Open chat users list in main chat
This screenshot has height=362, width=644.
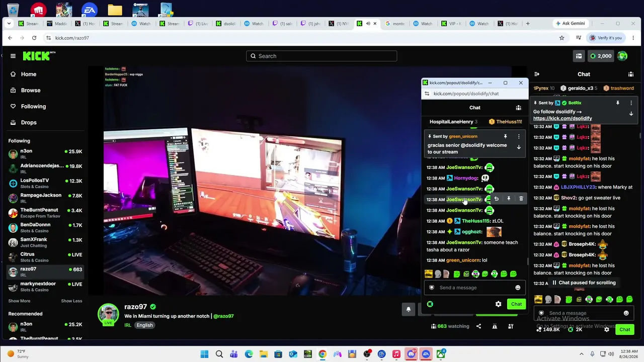tap(631, 74)
